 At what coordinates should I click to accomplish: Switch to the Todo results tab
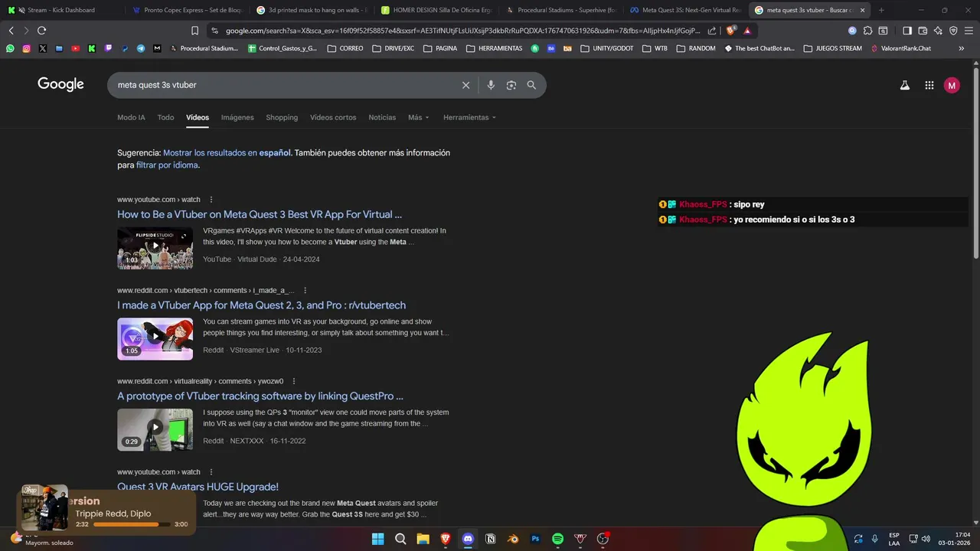click(165, 117)
